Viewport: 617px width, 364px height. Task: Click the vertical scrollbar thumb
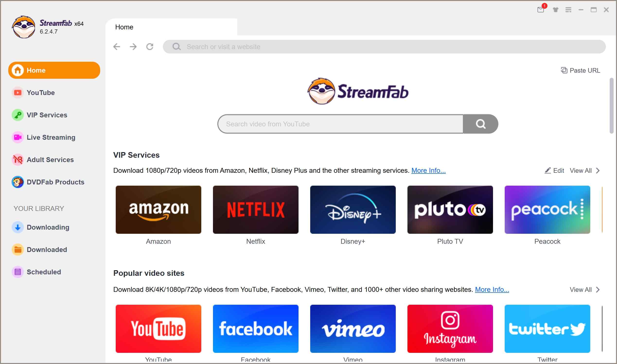(x=612, y=106)
